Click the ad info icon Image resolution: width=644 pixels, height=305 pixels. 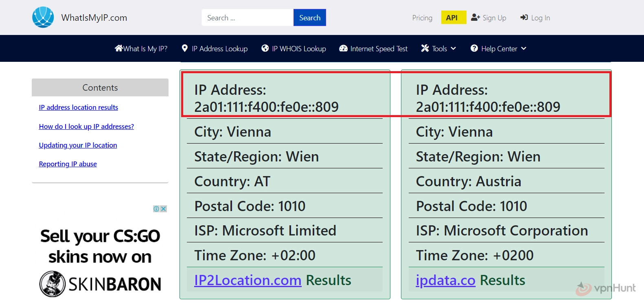click(x=156, y=209)
